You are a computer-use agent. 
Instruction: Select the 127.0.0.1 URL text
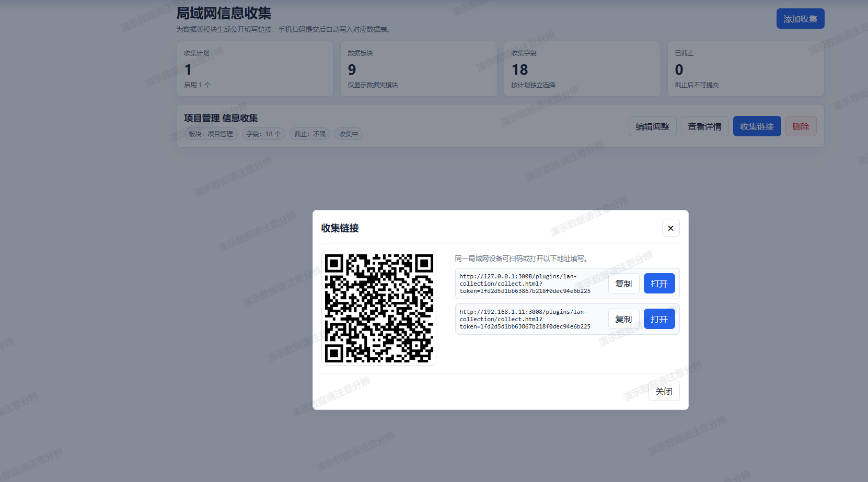pyautogui.click(x=525, y=284)
